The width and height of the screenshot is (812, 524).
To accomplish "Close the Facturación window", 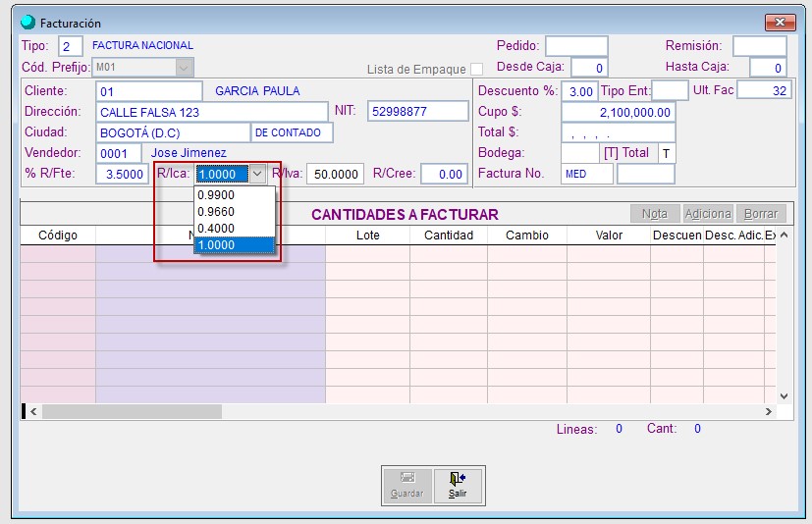I will (x=780, y=23).
